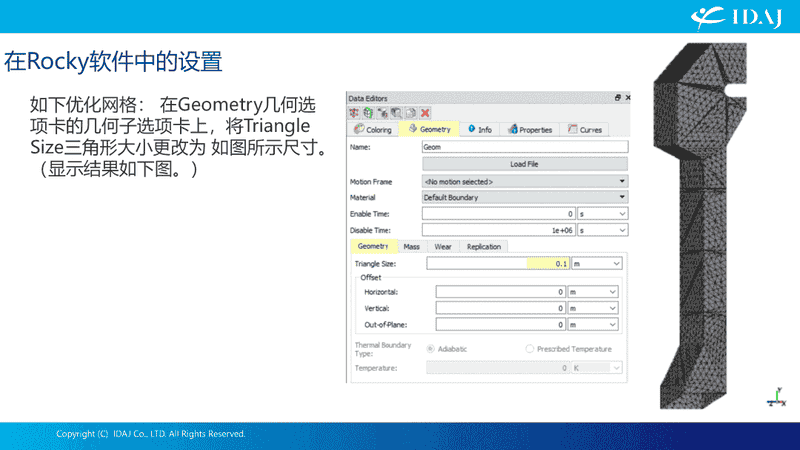This screenshot has height=450, width=800.
Task: Switch to the Mass sub-tab
Action: pyautogui.click(x=411, y=246)
